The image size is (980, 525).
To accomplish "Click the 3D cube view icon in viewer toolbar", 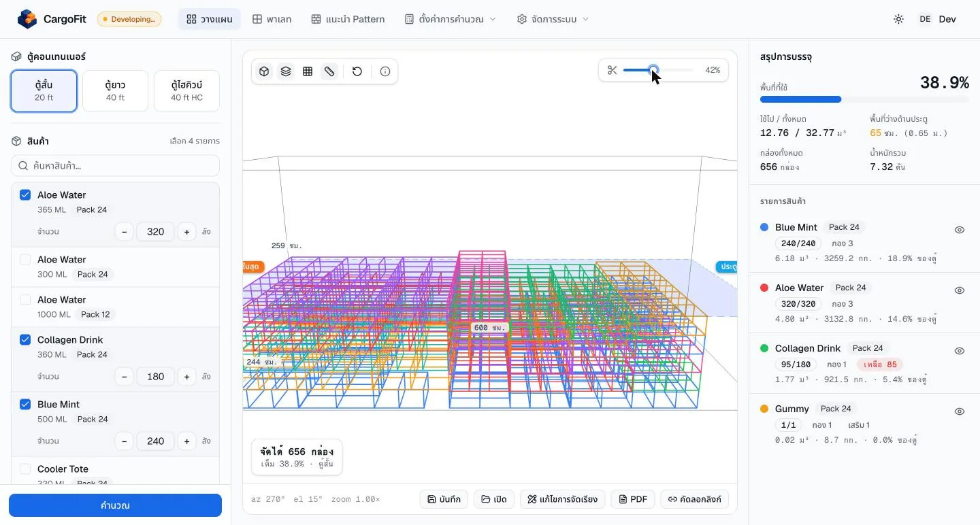I will pyautogui.click(x=264, y=71).
